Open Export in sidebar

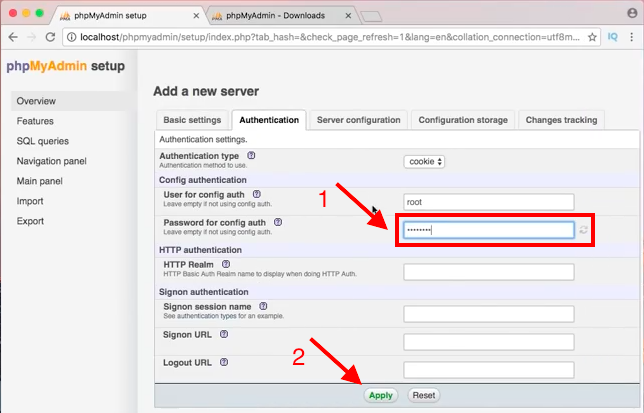(30, 221)
